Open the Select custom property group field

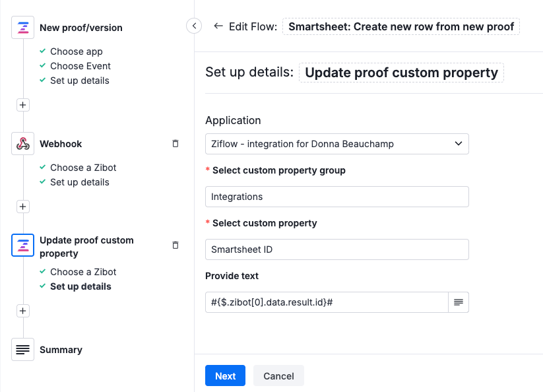coord(336,196)
